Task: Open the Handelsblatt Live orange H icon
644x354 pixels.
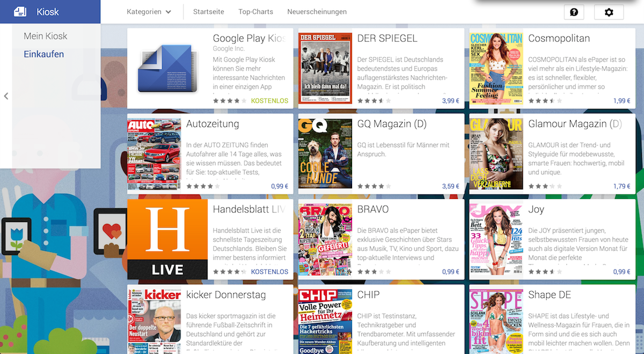Action: click(x=167, y=239)
